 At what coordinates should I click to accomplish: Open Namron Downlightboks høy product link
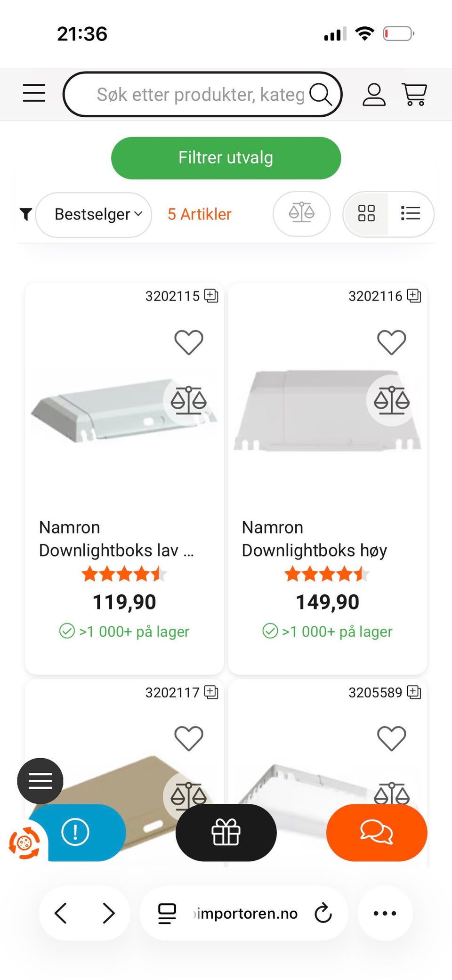pos(315,539)
